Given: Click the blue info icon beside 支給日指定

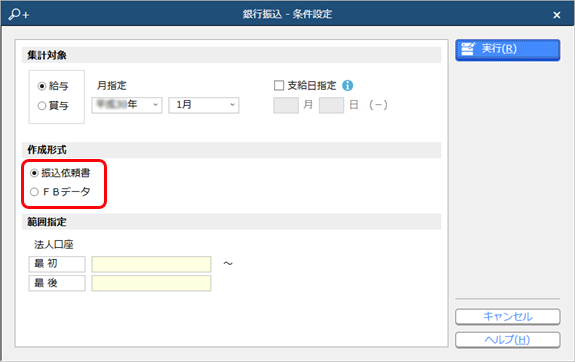Looking at the screenshot, I should tap(347, 85).
